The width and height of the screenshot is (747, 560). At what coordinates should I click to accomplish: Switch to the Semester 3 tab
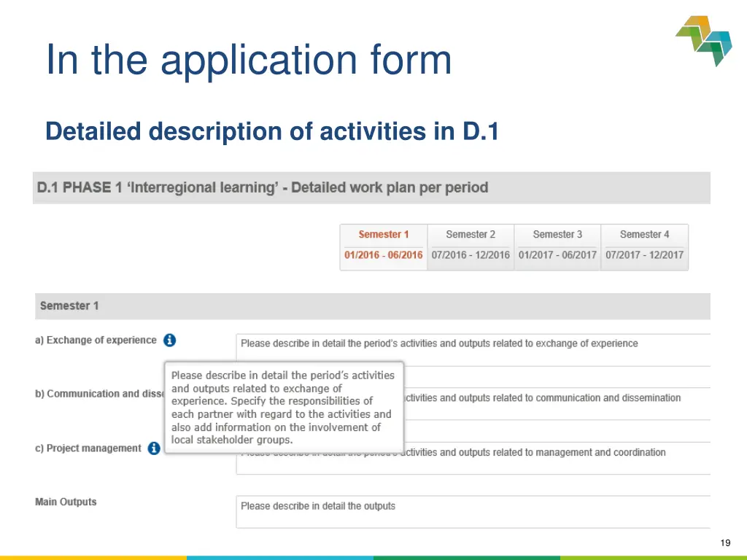557,247
